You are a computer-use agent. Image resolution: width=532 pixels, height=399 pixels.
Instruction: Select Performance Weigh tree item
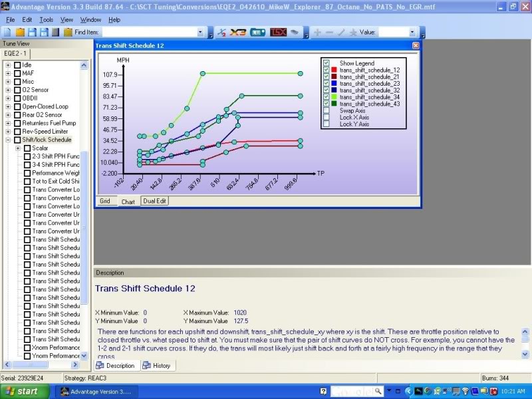tap(56, 173)
